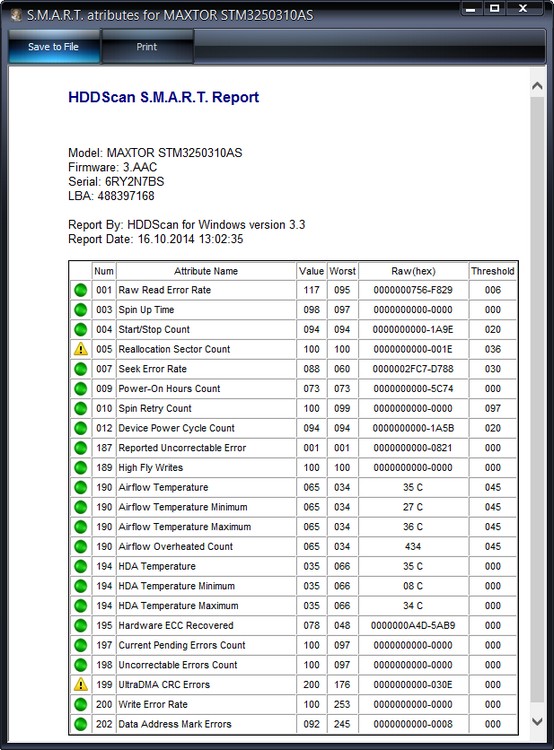The image size is (554, 750).
Task: Click raw value 0000000756-F829
Action: point(413,290)
